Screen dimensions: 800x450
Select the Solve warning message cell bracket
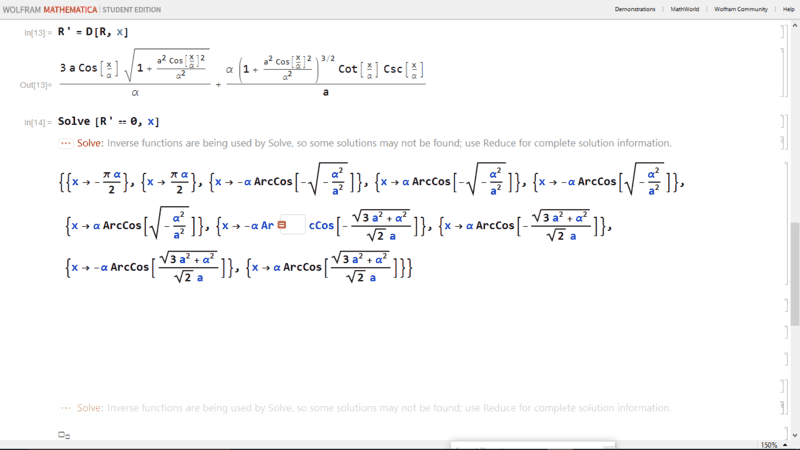[x=783, y=143]
